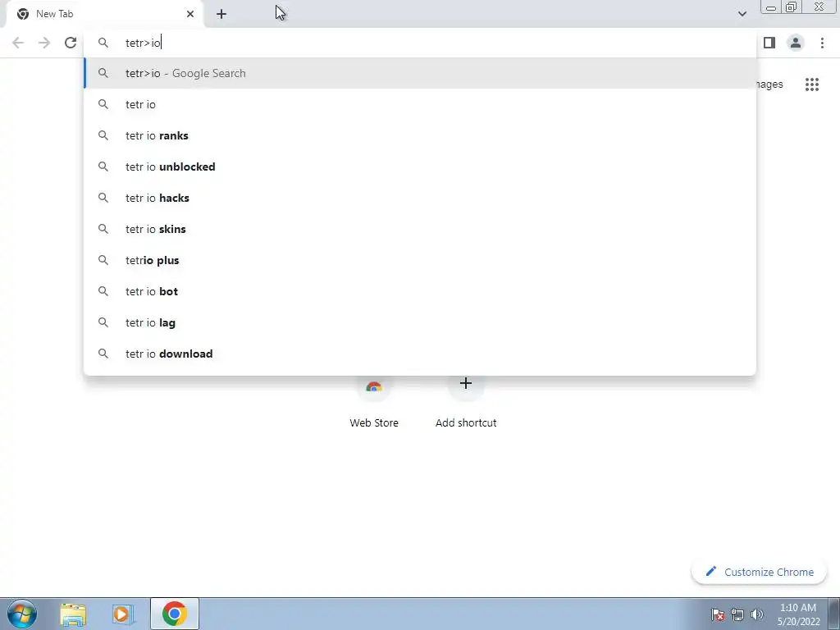This screenshot has height=630, width=840.
Task: Choose the 'tetr>io - Google Search' suggestion
Action: click(421, 73)
